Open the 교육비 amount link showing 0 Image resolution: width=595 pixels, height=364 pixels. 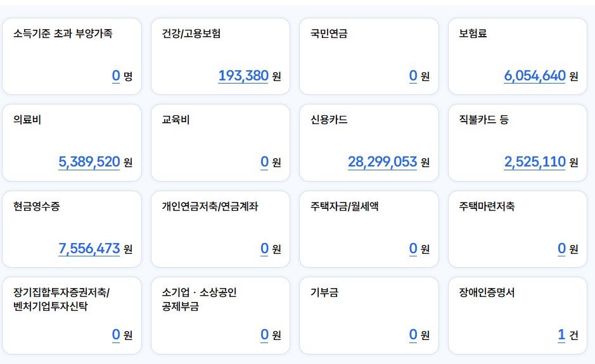coord(265,162)
